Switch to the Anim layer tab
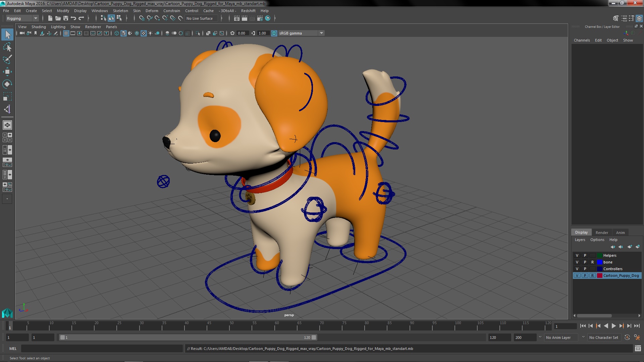Screen dimensions: 644x362 620,233
